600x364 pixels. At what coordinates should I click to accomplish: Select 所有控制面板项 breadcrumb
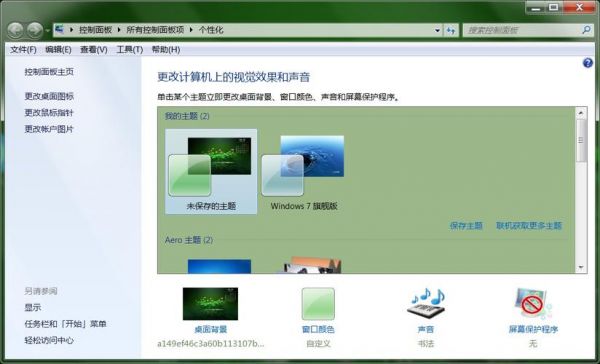coord(155,30)
